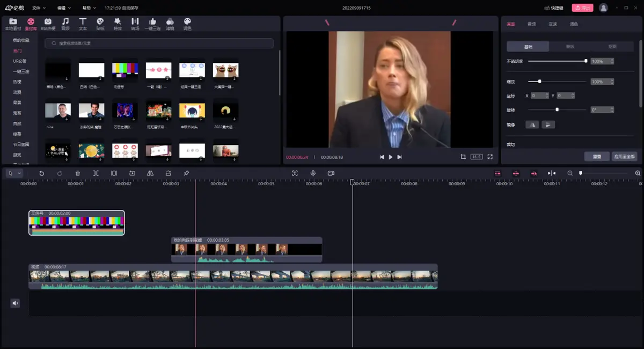Open the 16:9 aspect ratio selector
The height and width of the screenshot is (349, 644).
476,157
